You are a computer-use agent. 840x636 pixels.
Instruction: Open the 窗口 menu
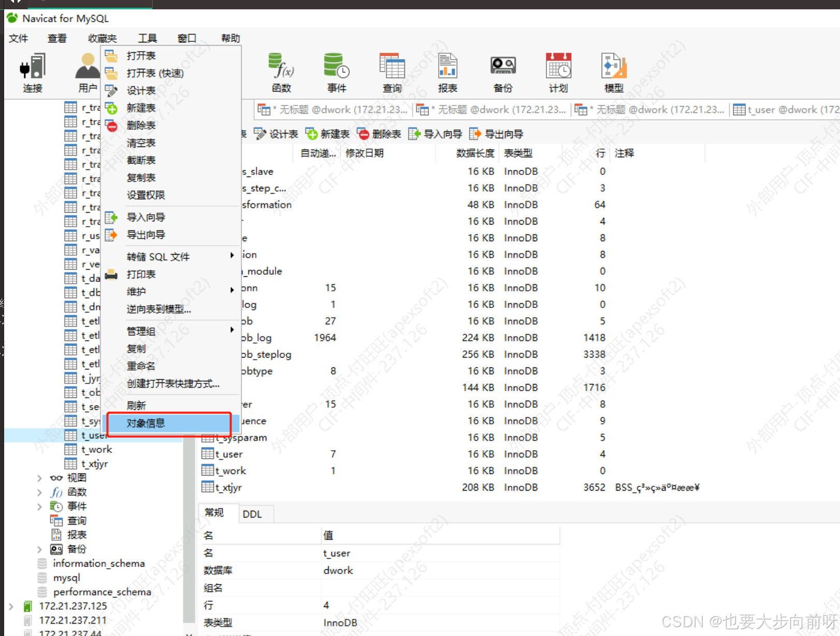[187, 38]
